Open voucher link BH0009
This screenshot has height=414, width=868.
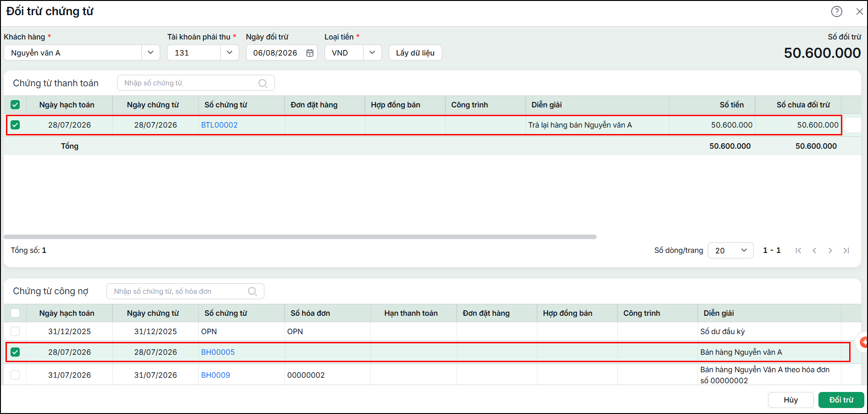point(215,375)
